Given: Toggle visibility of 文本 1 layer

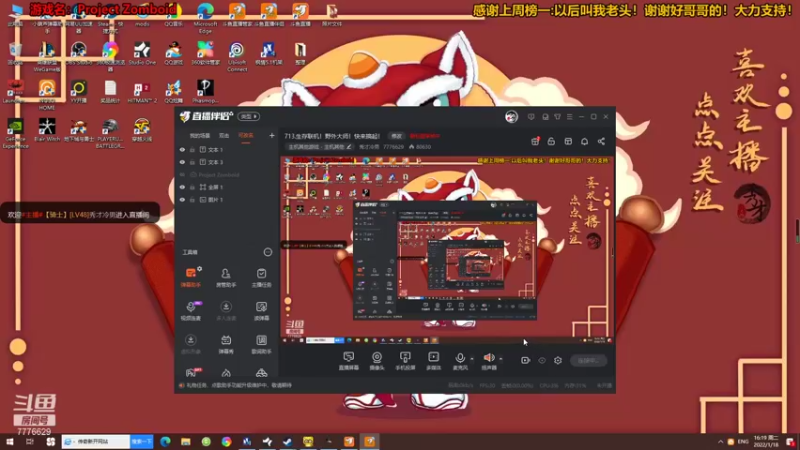Looking at the screenshot, I should click(182, 149).
